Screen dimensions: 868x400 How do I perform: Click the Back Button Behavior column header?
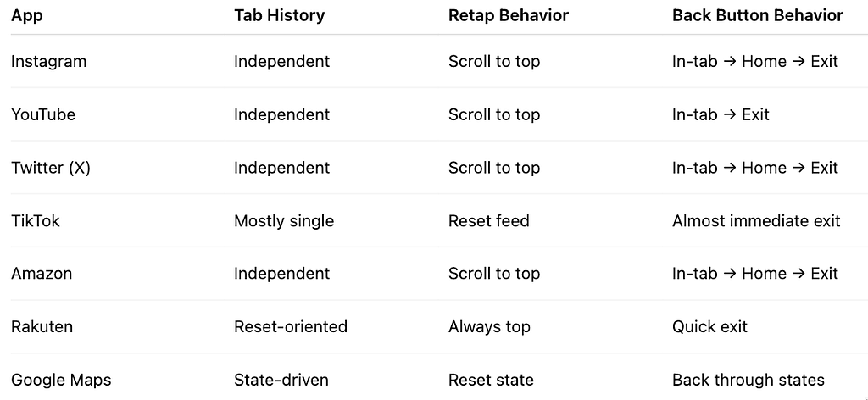(x=757, y=15)
